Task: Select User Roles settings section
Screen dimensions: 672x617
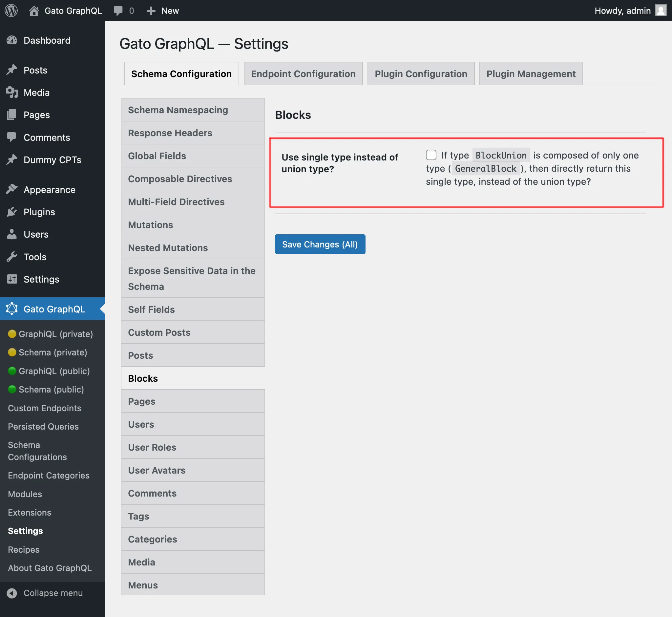Action: pyautogui.click(x=193, y=447)
